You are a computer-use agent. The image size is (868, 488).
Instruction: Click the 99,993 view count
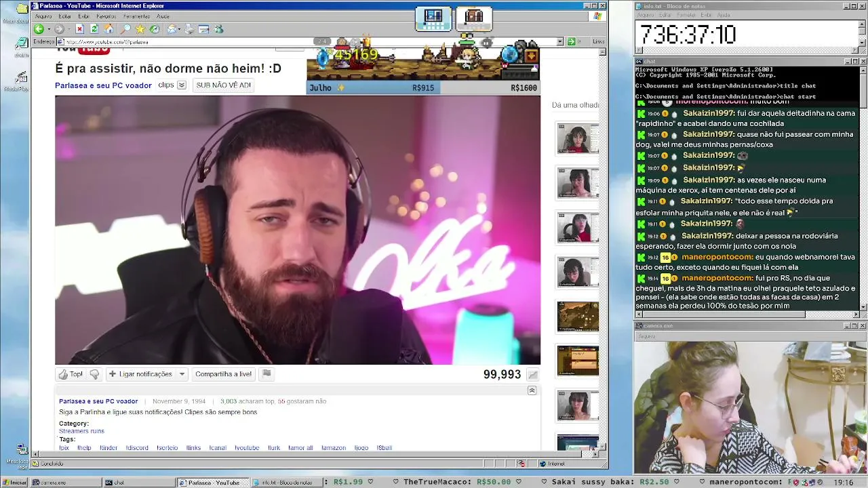click(x=502, y=375)
